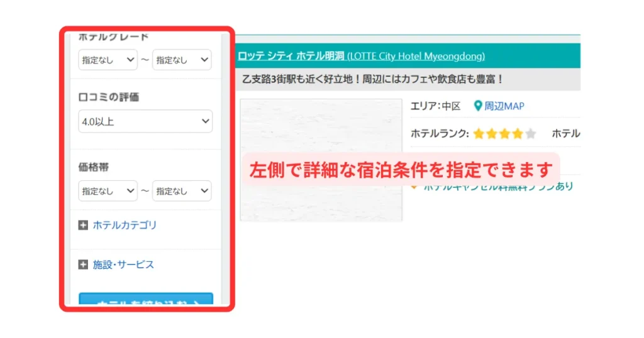644x338 pixels.
Task: Click the first gold star in ホテルランク
Action: point(479,134)
